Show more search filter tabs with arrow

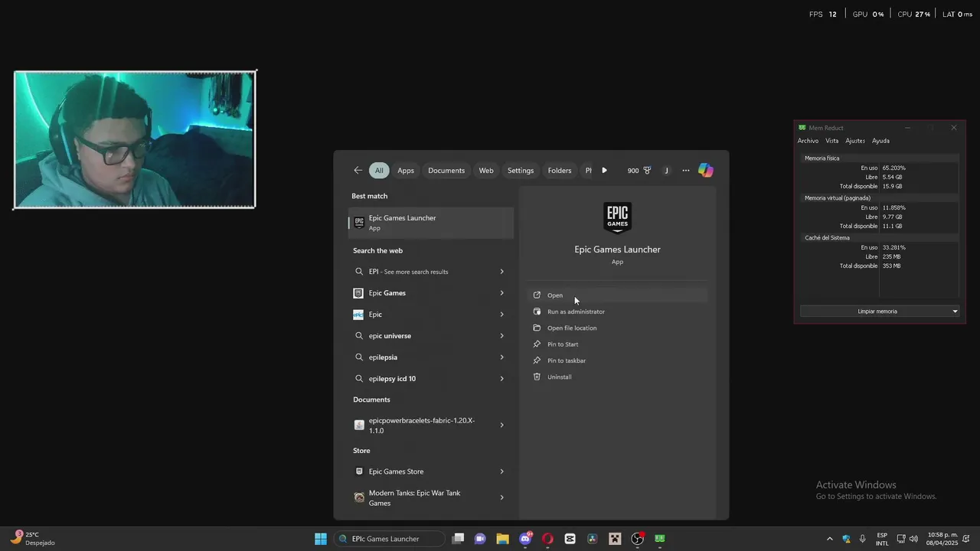tap(604, 171)
